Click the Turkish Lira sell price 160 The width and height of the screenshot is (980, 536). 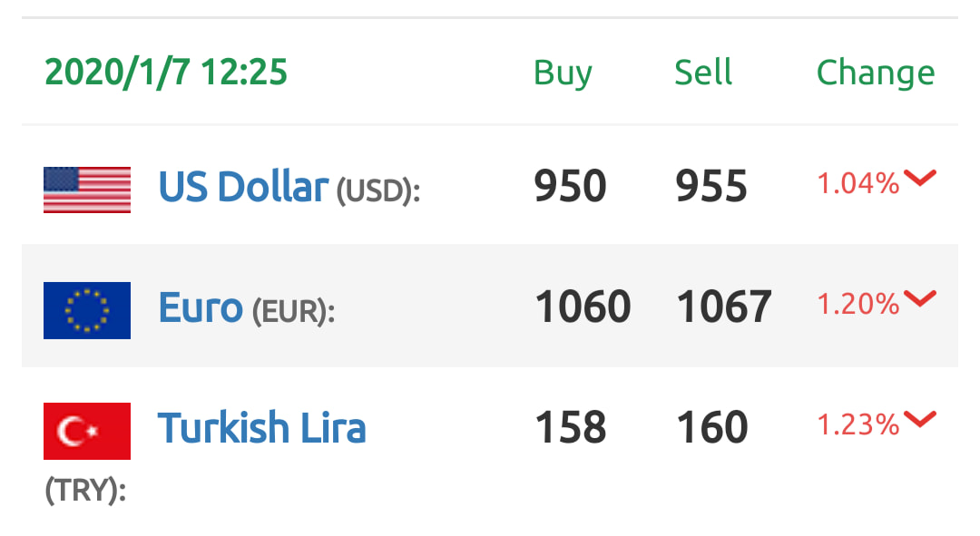712,427
